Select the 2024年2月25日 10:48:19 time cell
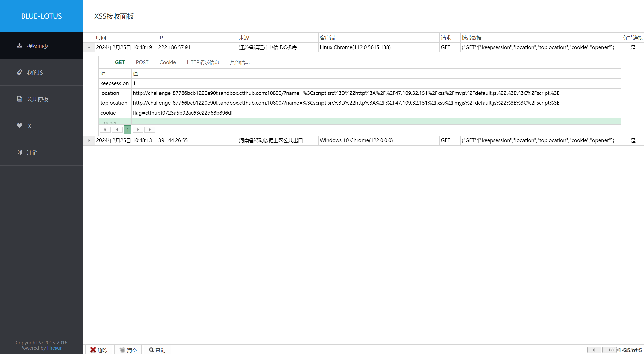644x354 pixels. coord(126,47)
